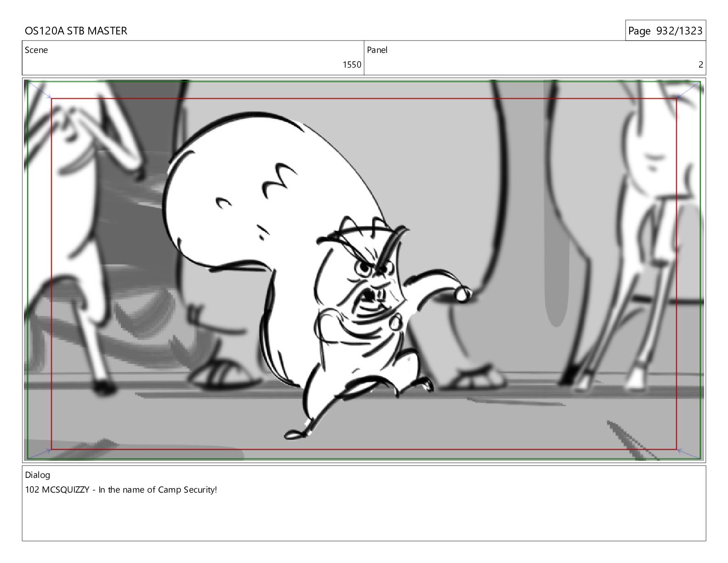Click the storyboard panel squirrel drawing
The width and height of the screenshot is (728, 563).
point(317,276)
